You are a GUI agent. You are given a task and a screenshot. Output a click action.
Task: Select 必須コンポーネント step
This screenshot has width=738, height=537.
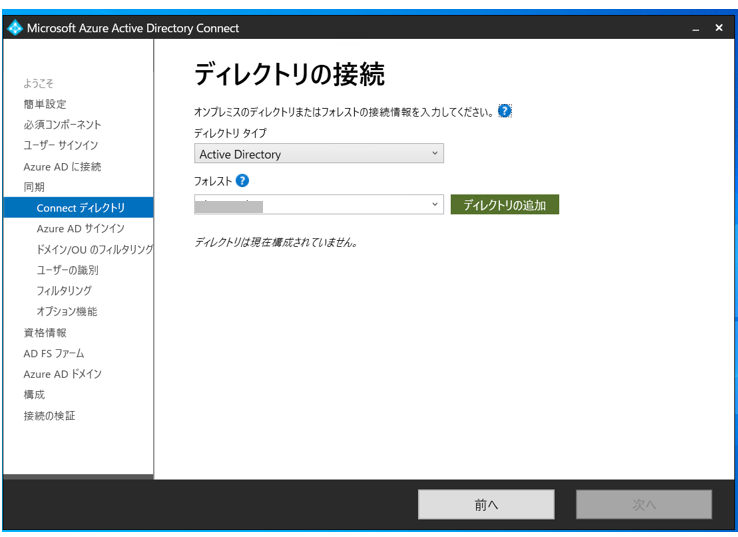62,125
